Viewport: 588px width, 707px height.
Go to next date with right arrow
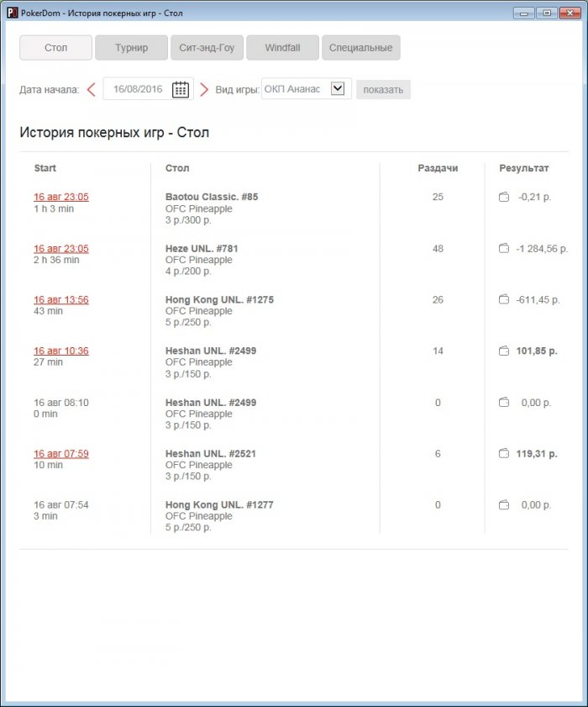pos(203,89)
